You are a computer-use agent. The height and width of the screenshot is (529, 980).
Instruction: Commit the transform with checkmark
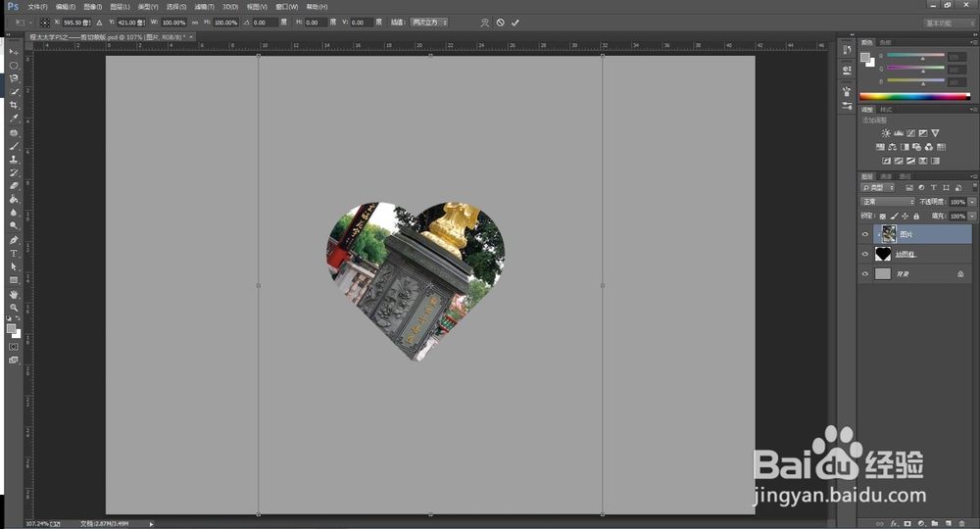(515, 23)
